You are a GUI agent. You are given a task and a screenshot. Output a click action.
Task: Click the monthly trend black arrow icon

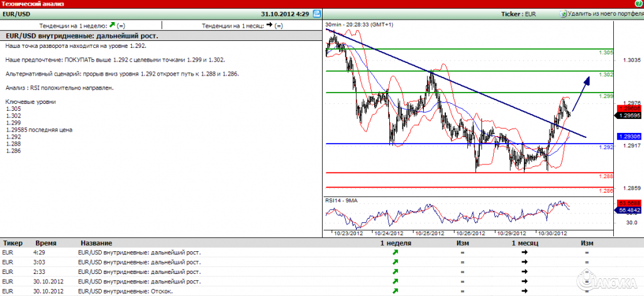pos(269,25)
